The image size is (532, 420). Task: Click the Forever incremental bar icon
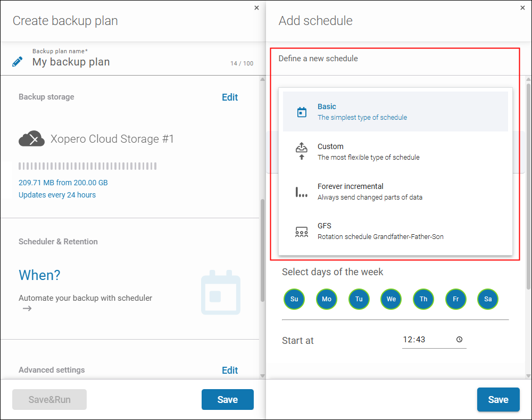tap(302, 192)
